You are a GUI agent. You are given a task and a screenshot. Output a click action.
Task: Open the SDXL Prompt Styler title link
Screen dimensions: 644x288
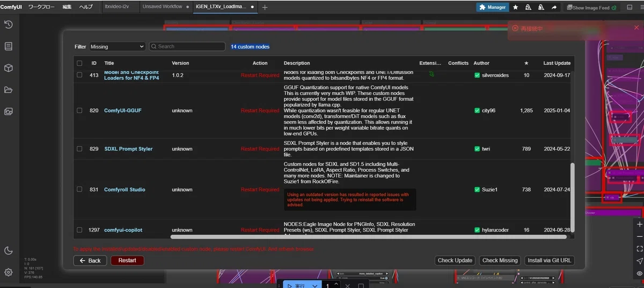128,149
